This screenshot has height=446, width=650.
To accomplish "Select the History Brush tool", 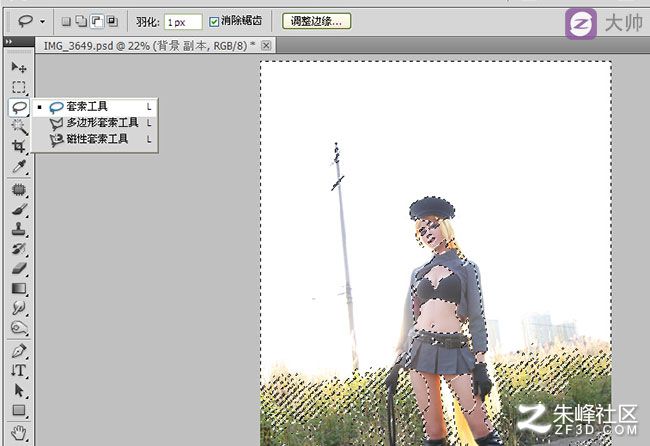I will pyautogui.click(x=19, y=249).
